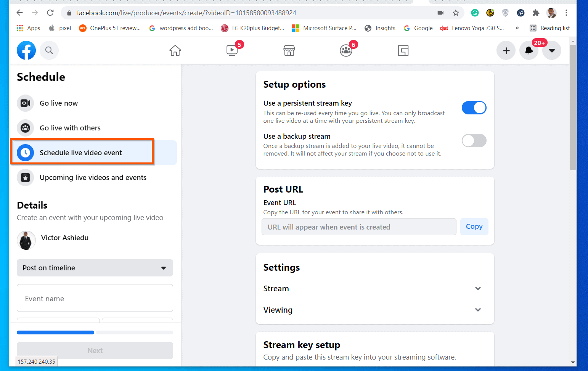Open the Reading list
Viewport: 588px width, 371px height.
click(550, 28)
